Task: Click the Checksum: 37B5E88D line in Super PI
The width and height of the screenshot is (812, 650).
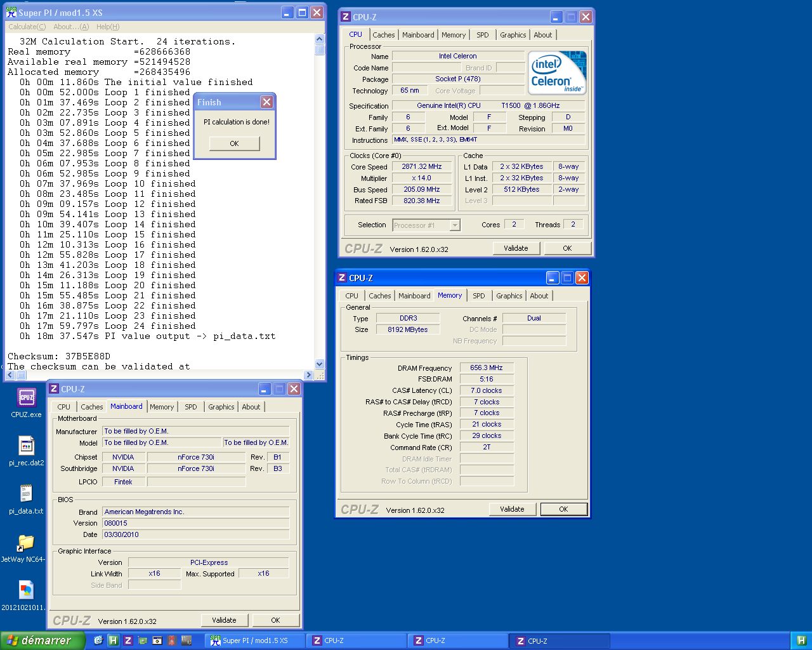Action: tap(59, 356)
